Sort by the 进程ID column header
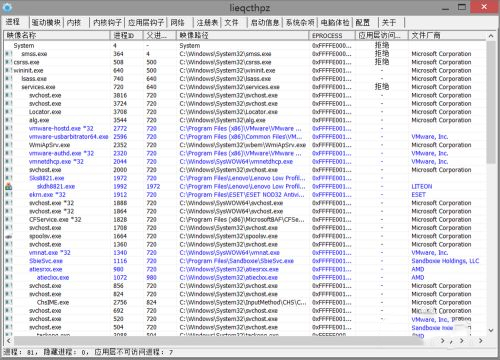Screen dimensions: 500x360 127,35
